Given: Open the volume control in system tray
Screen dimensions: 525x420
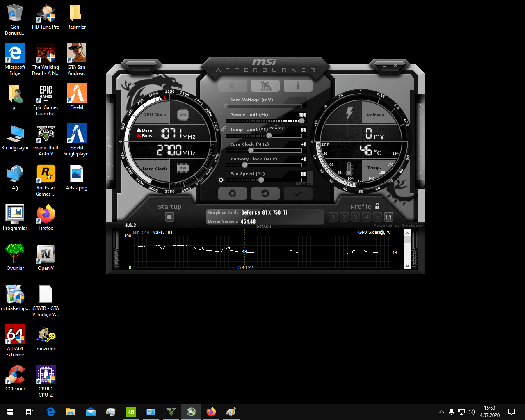Looking at the screenshot, I should [471, 412].
